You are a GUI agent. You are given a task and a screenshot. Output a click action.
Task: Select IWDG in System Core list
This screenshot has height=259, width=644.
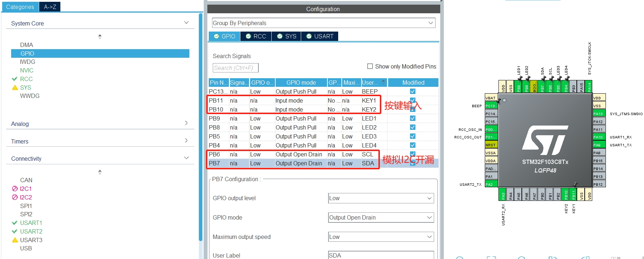(x=28, y=62)
